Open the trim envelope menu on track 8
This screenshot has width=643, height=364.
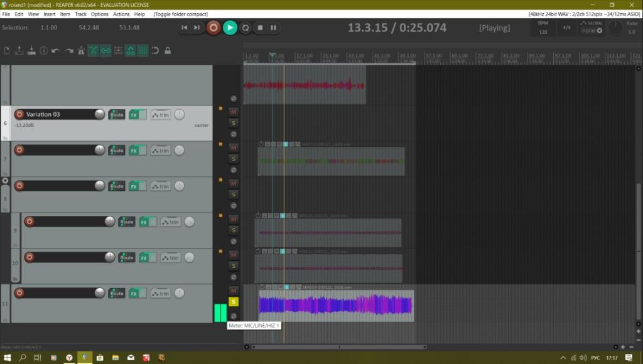click(160, 186)
